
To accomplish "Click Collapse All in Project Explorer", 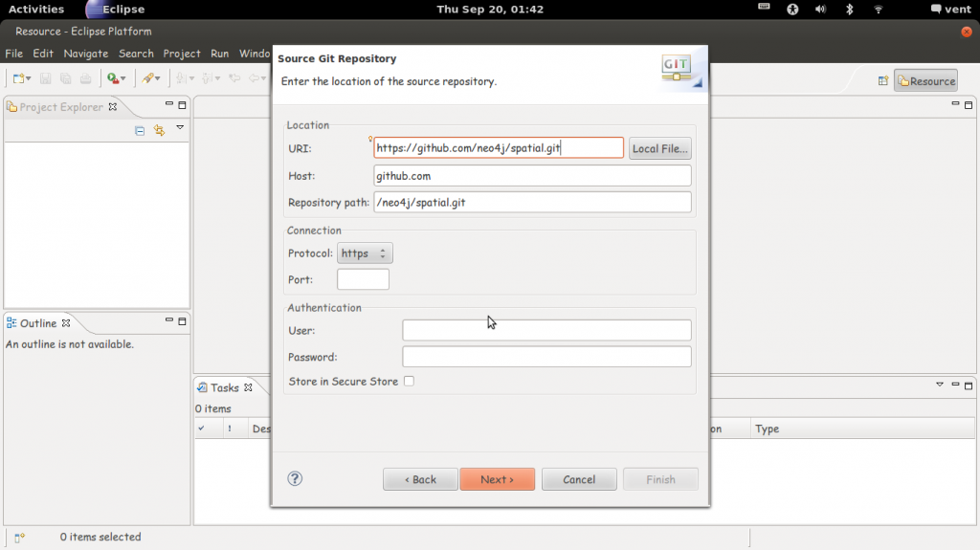I will click(x=140, y=131).
